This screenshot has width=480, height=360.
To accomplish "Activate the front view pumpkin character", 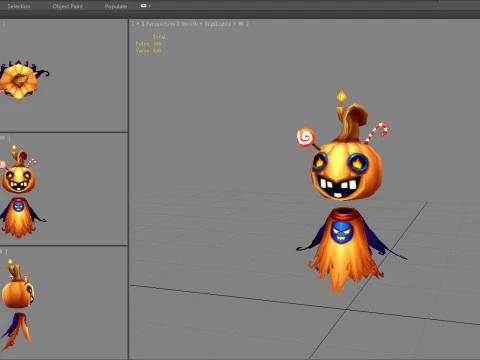I will [x=20, y=192].
